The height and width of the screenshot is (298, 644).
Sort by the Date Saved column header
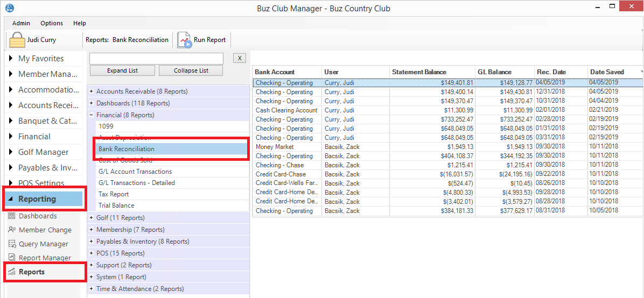coord(607,72)
